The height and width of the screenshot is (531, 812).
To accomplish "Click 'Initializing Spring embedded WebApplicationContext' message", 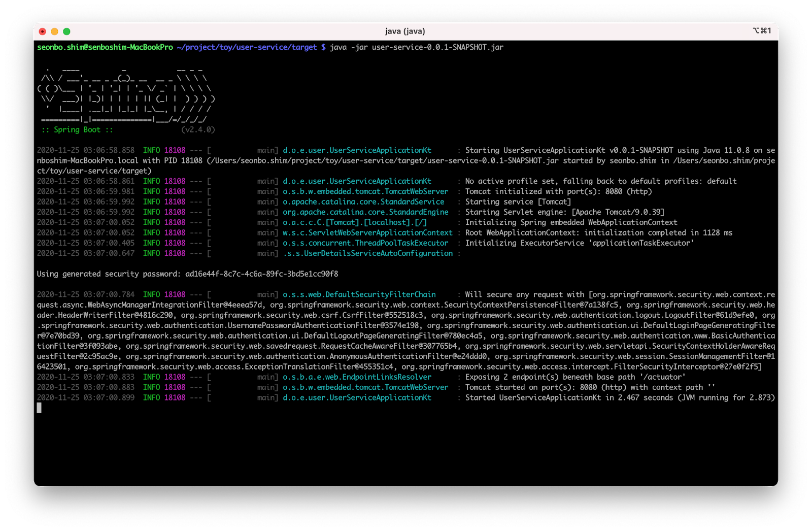I will 571,222.
